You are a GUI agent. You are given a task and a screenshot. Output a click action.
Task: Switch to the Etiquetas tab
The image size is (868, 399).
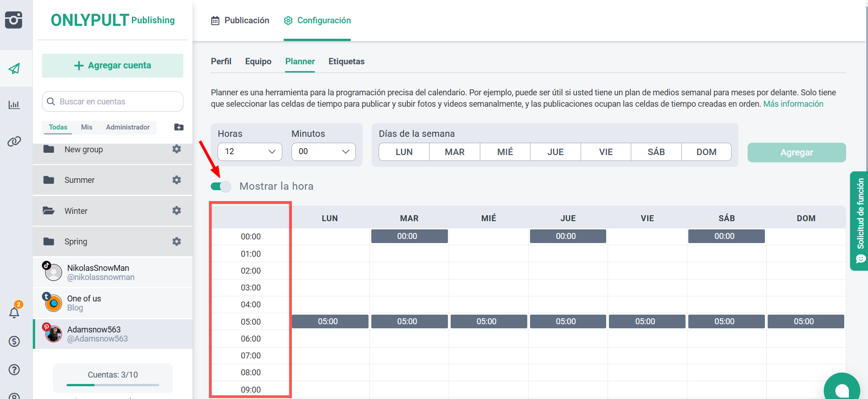346,62
